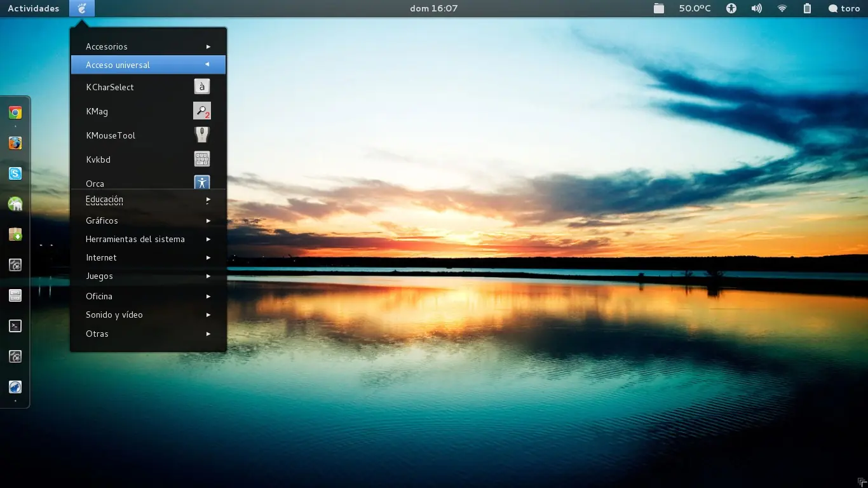Open the blue round icon at dock end
Screen dimensions: 868x488
[15, 387]
